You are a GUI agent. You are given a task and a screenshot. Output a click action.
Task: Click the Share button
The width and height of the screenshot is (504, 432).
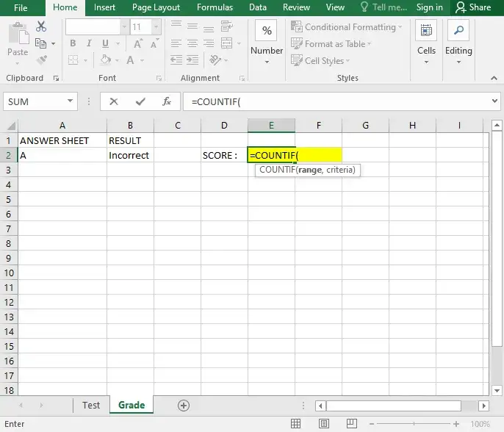(x=472, y=7)
